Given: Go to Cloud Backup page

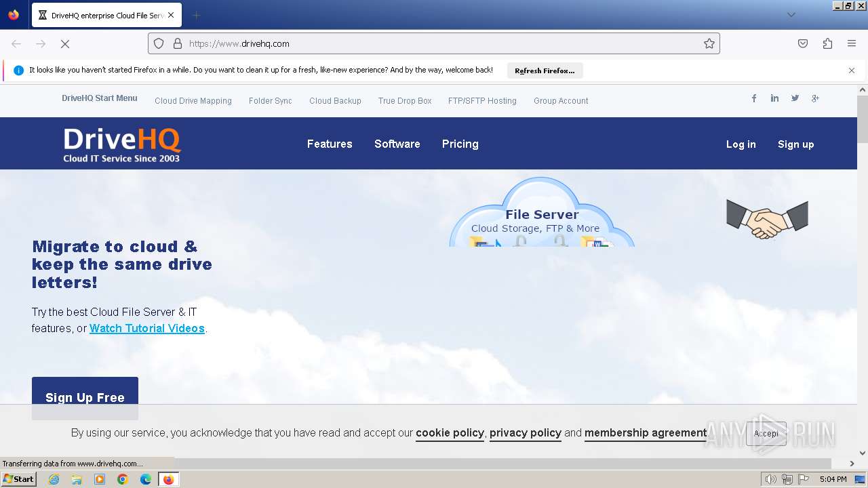Looking at the screenshot, I should click(x=335, y=101).
